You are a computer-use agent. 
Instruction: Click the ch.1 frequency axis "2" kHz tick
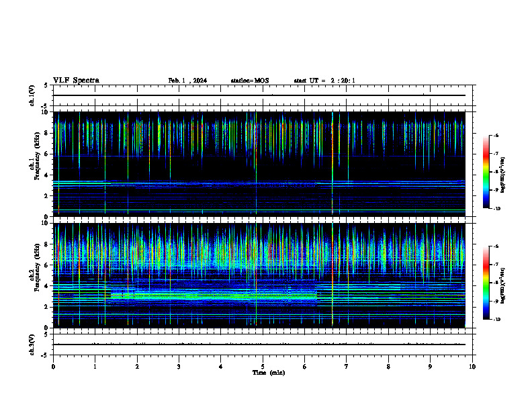[47, 196]
